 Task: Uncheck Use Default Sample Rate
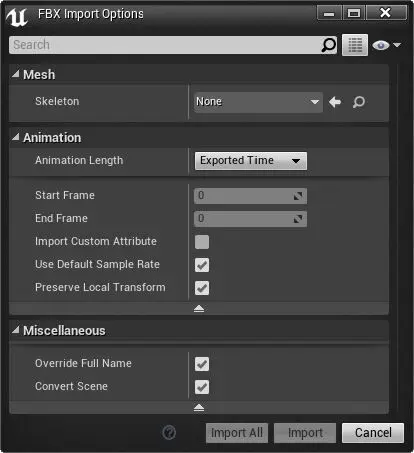click(x=202, y=265)
